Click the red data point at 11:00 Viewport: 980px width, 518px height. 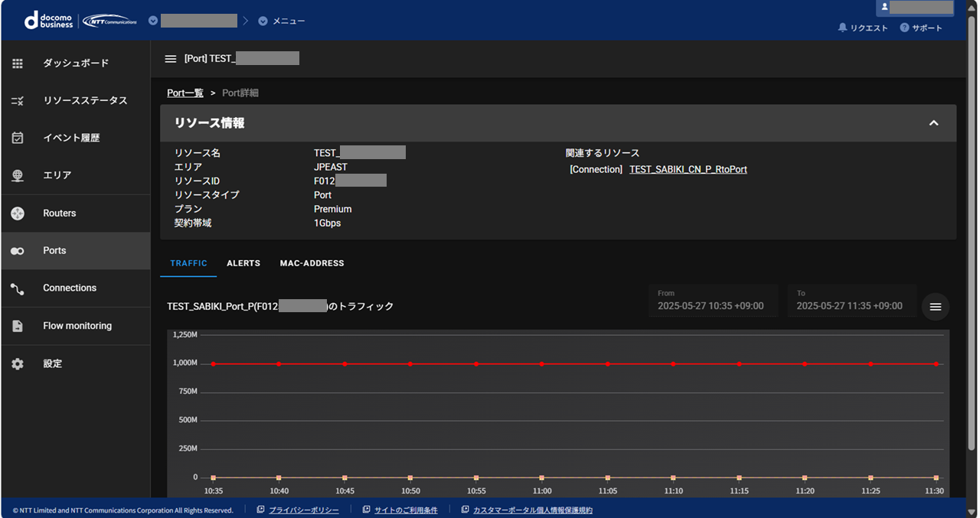542,364
